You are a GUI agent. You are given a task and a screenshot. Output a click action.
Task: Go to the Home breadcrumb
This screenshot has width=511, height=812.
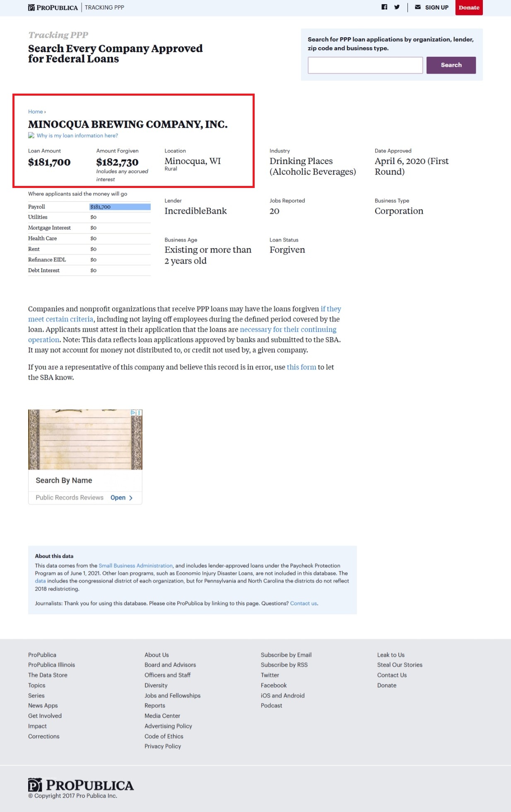coord(35,112)
